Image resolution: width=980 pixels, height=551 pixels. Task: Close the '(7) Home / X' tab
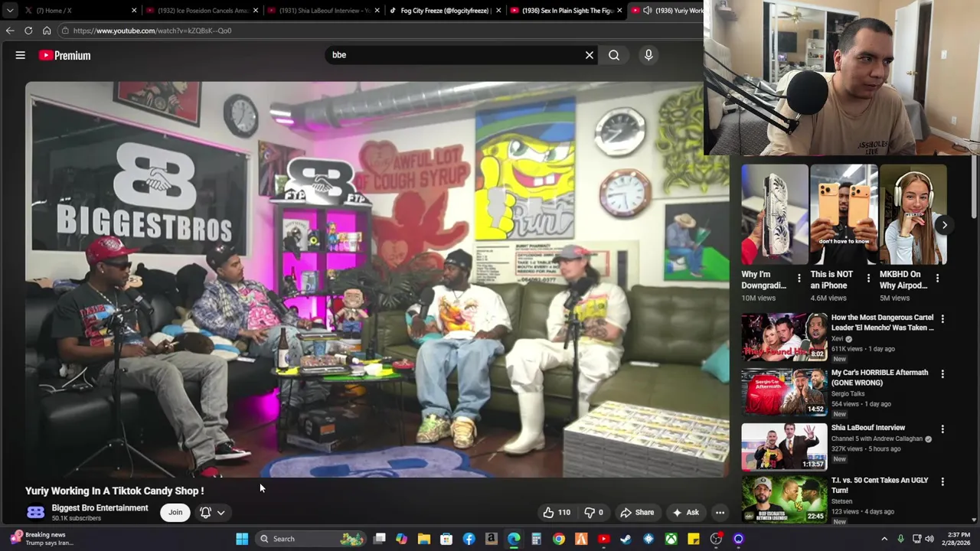pyautogui.click(x=134, y=11)
